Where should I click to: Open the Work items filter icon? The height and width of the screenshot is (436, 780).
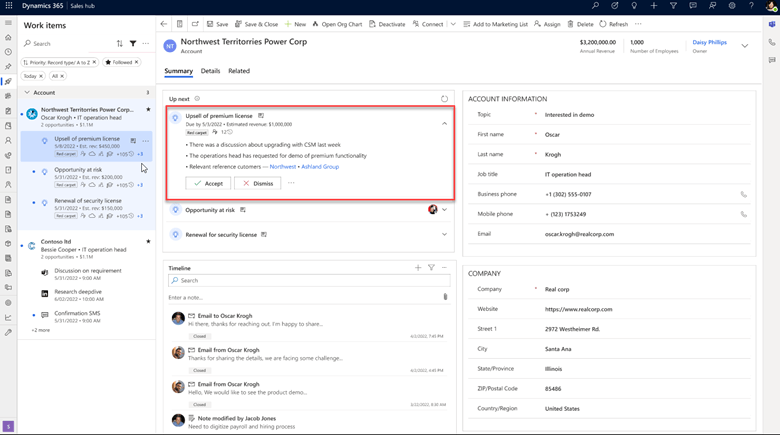(133, 44)
